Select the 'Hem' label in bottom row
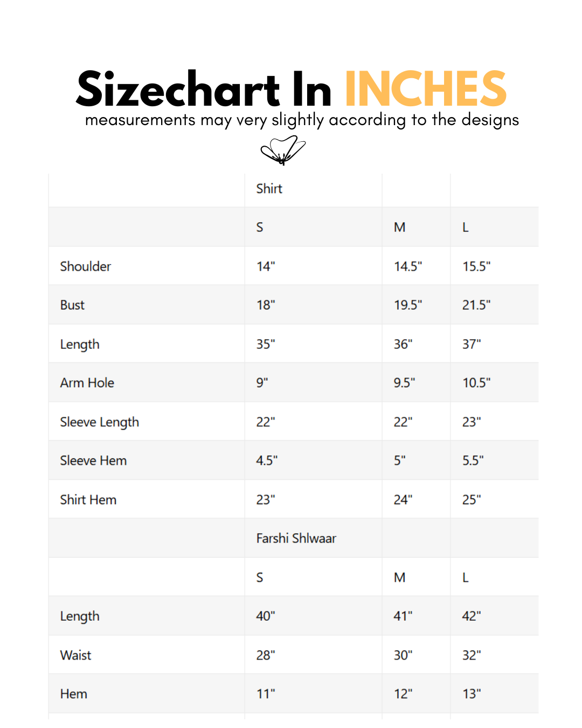582x728 pixels. 74,694
